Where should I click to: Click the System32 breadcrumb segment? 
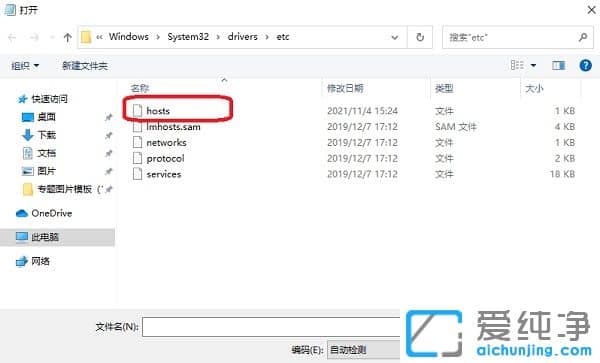coord(188,37)
